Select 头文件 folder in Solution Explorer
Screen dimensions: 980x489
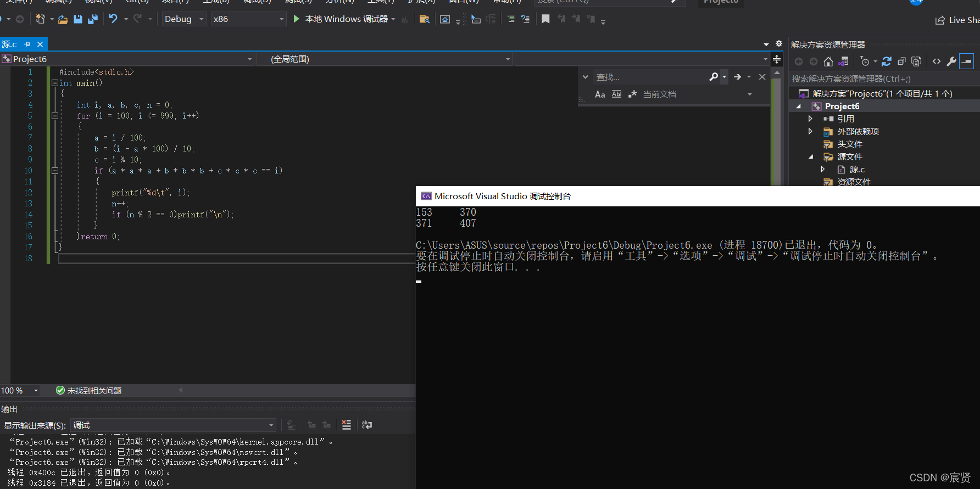click(x=850, y=144)
